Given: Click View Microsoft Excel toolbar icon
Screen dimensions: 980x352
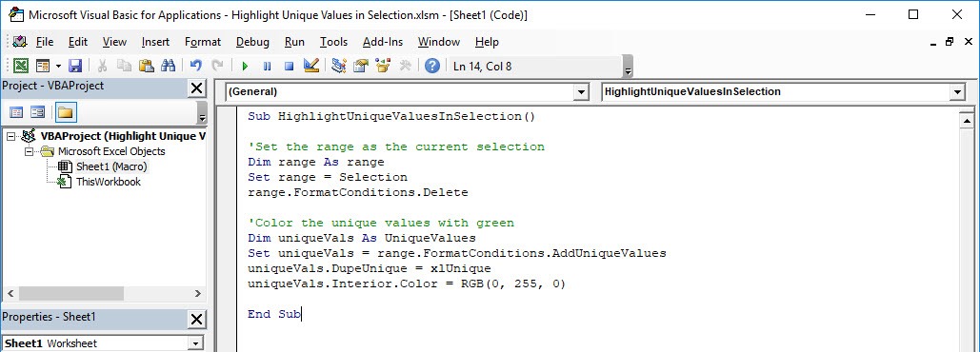Looking at the screenshot, I should point(21,67).
